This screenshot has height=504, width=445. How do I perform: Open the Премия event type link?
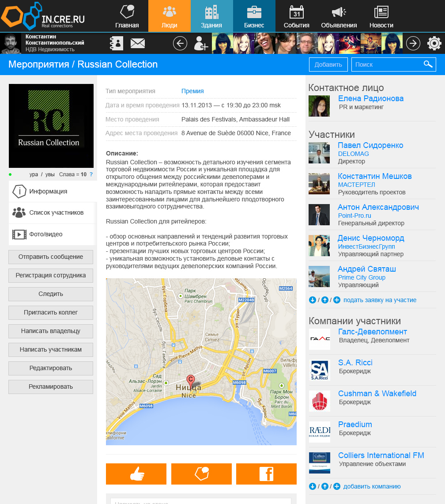point(192,91)
